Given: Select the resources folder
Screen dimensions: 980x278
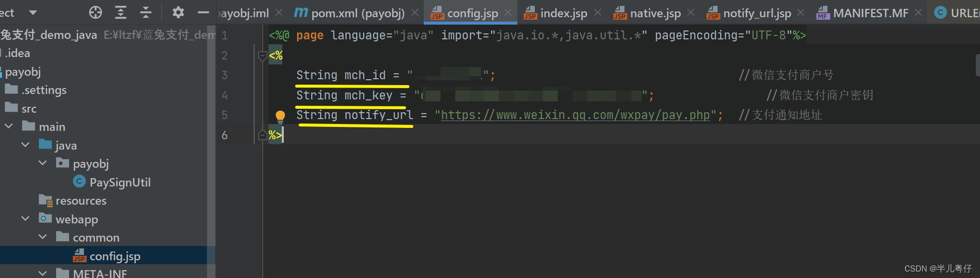Looking at the screenshot, I should (x=81, y=201).
